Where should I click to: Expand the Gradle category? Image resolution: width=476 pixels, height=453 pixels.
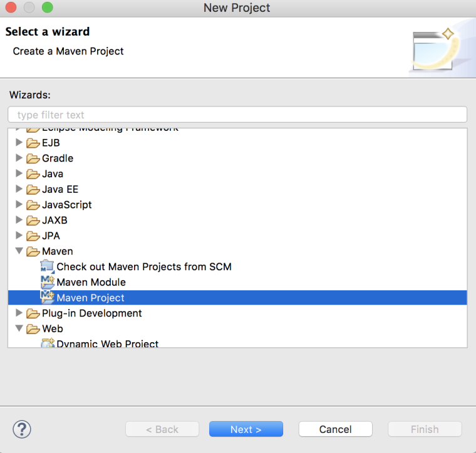point(19,158)
